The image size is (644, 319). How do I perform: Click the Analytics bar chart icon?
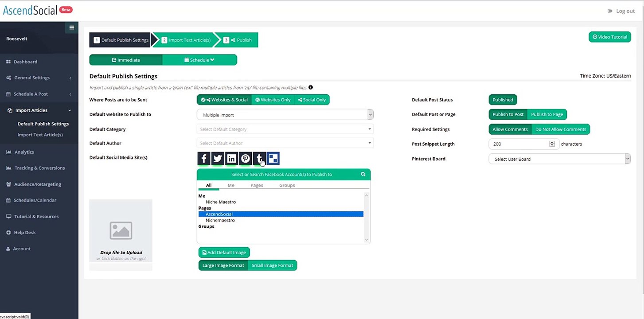click(8, 152)
